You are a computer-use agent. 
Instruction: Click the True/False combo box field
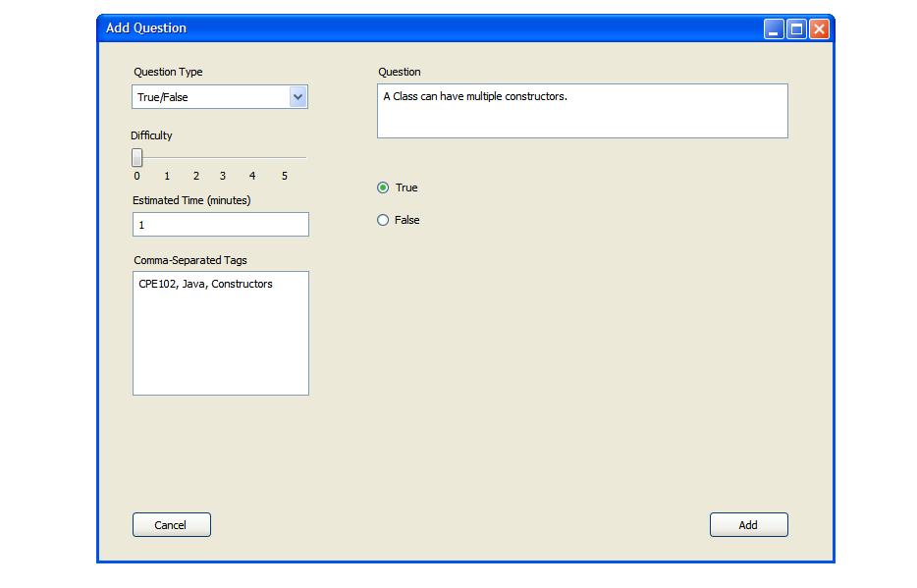pos(211,97)
